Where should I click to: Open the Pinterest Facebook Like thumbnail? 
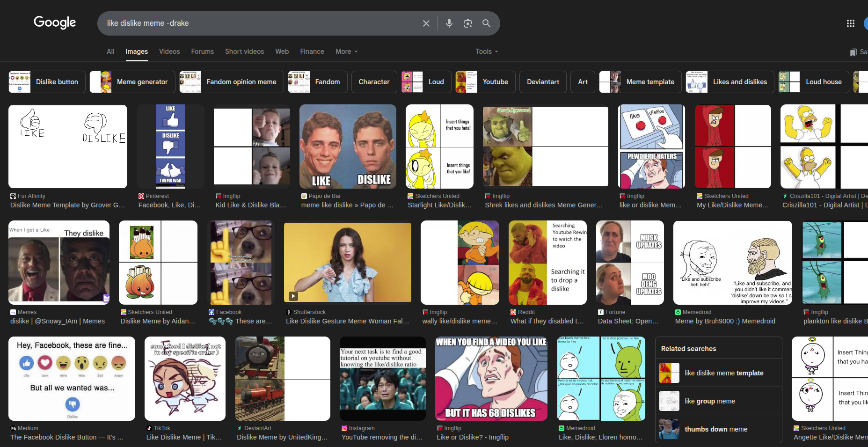point(170,147)
